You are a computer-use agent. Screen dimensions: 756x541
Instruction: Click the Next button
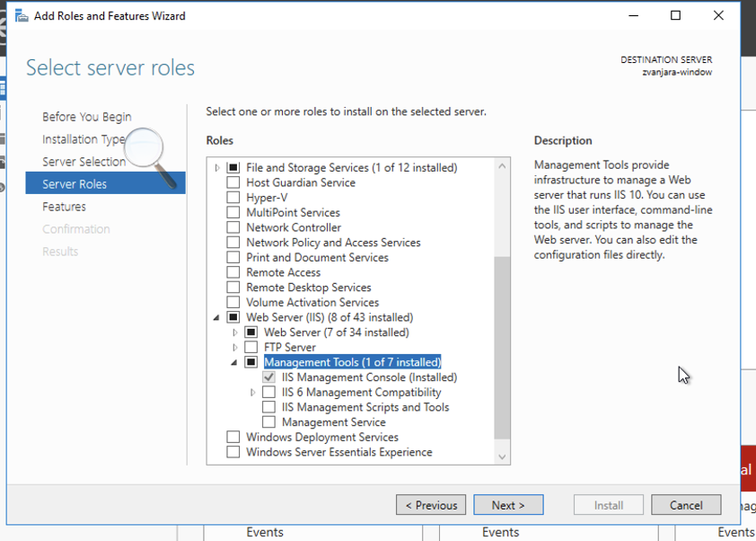[508, 505]
